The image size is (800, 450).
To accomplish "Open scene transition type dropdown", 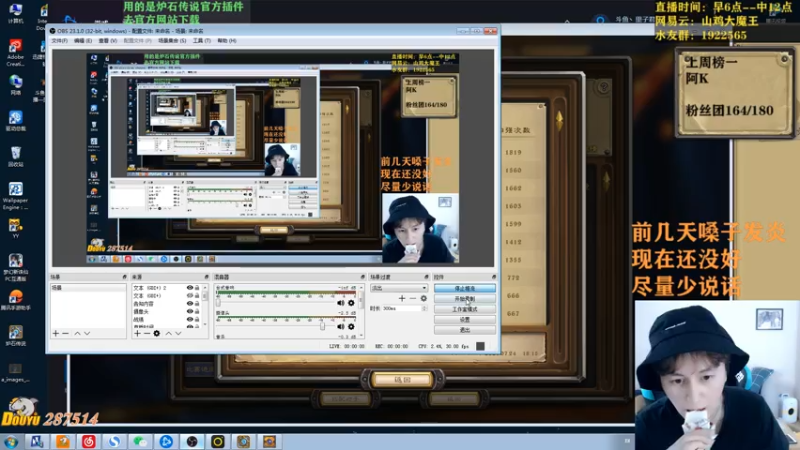I will [398, 288].
